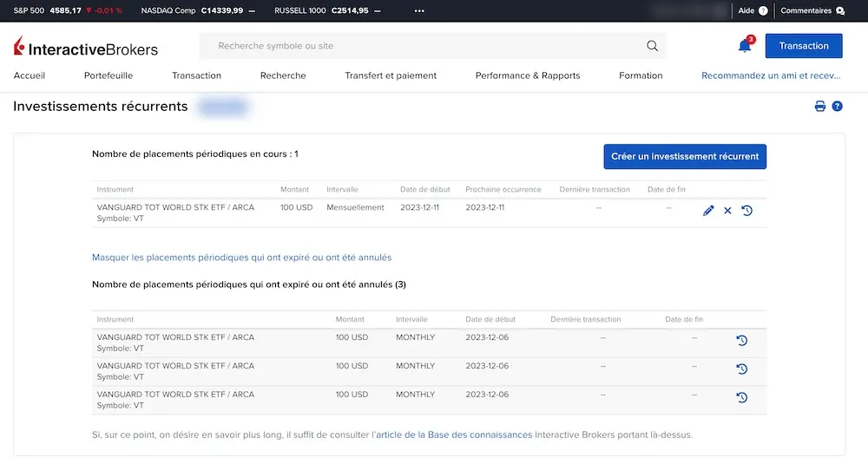Edit the active VT recurring investment
Screen dimensions: 868x470
pos(708,211)
